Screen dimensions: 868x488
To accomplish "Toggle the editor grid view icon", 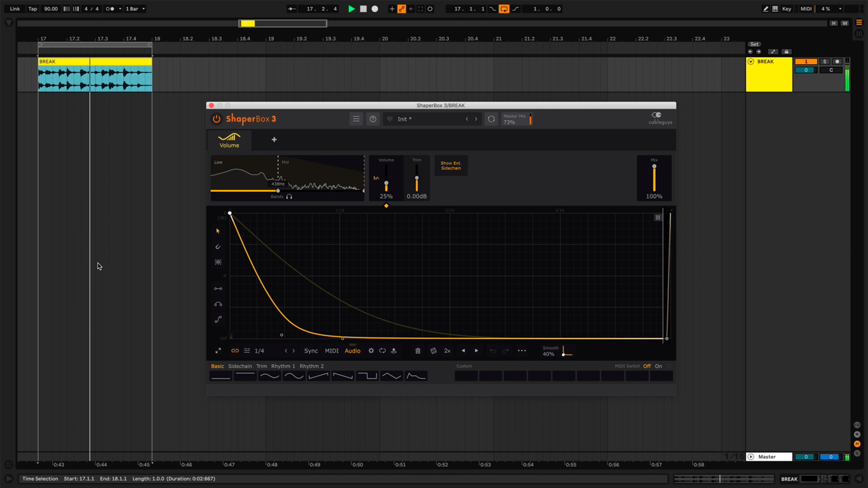I will click(658, 217).
